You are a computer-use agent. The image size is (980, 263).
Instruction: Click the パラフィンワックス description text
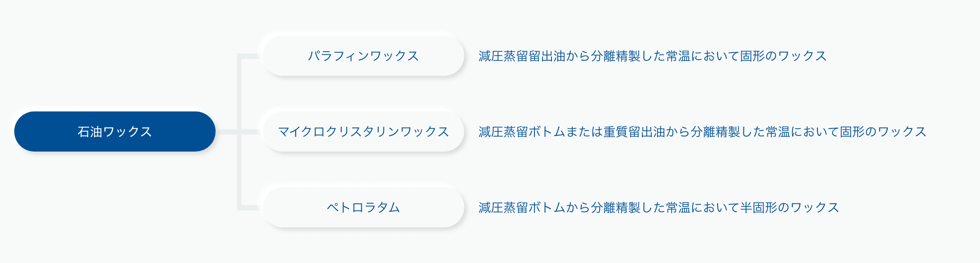click(653, 56)
